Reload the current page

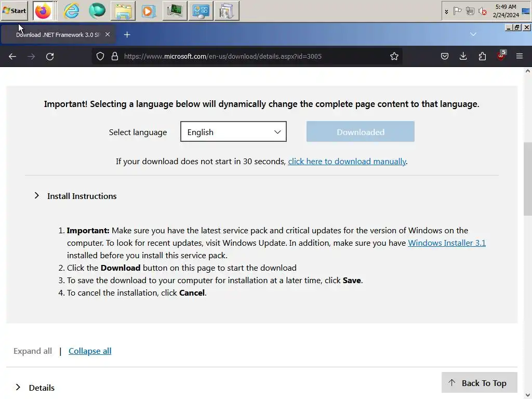click(x=50, y=56)
